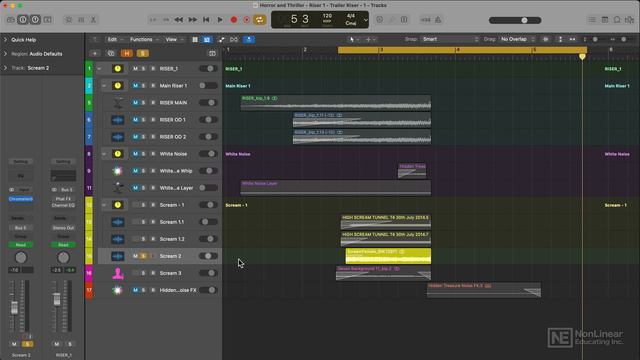640x360 pixels.
Task: Open the Editors scissors icon
Action: tap(93, 20)
